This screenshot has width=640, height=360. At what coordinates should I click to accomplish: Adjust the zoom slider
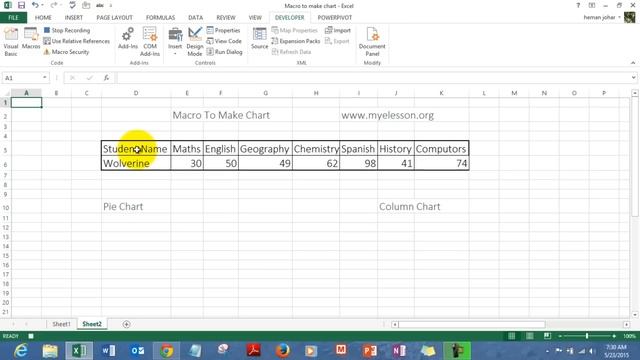pyautogui.click(x=587, y=336)
